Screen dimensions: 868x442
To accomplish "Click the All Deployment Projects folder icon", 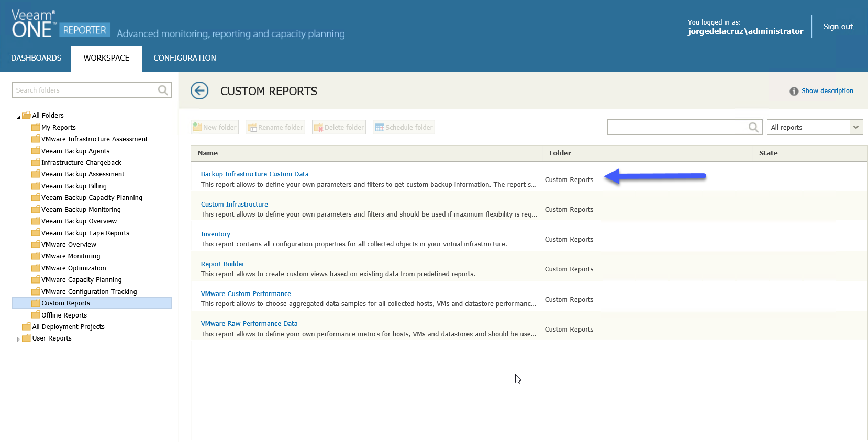I will (26, 326).
